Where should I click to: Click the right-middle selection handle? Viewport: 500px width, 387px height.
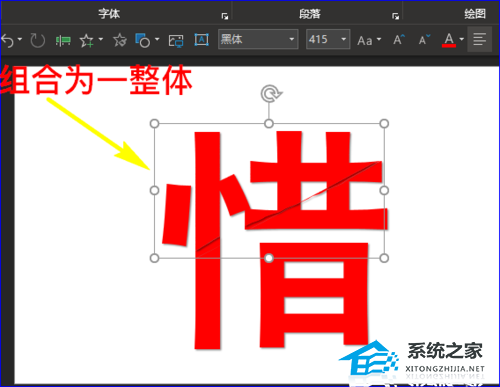click(384, 191)
